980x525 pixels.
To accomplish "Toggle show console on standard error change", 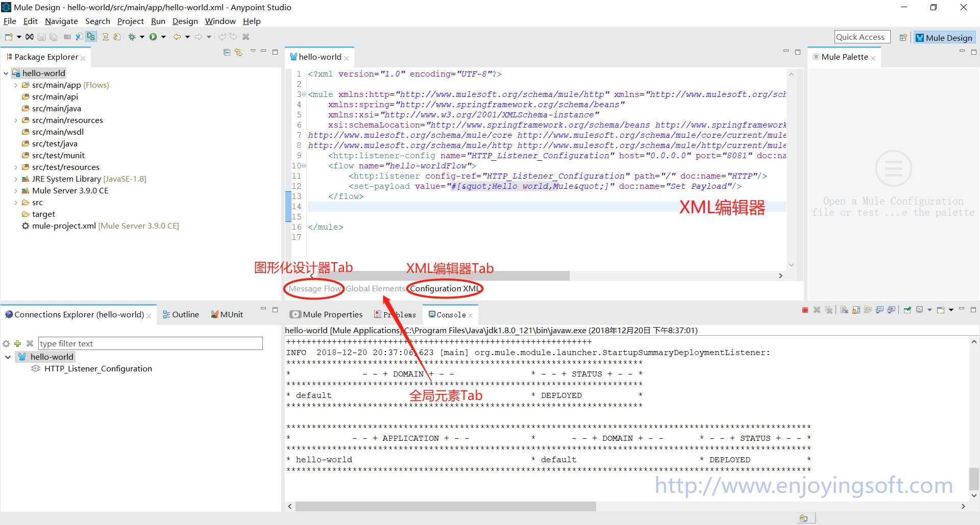I will coord(891,310).
